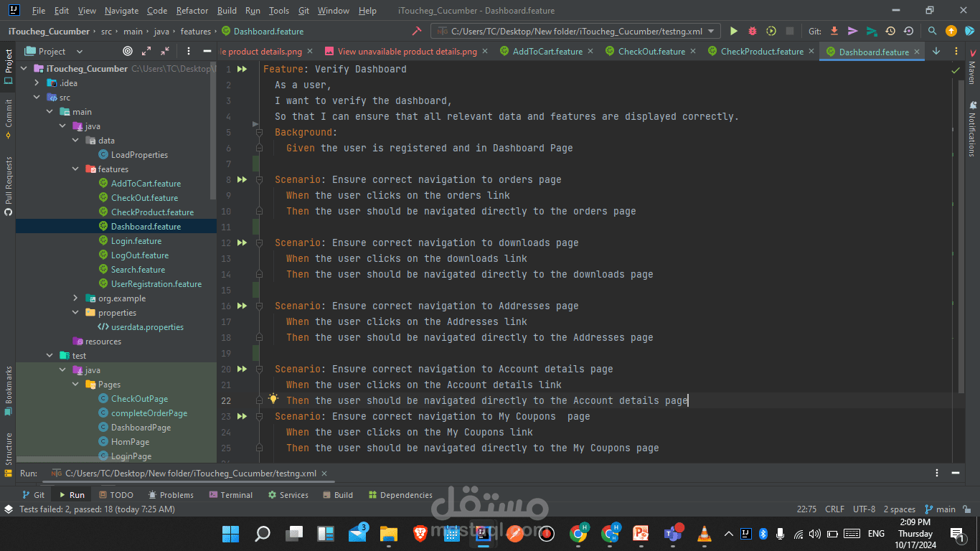
Task: Click the orange IDE update arrow icon
Action: (951, 32)
